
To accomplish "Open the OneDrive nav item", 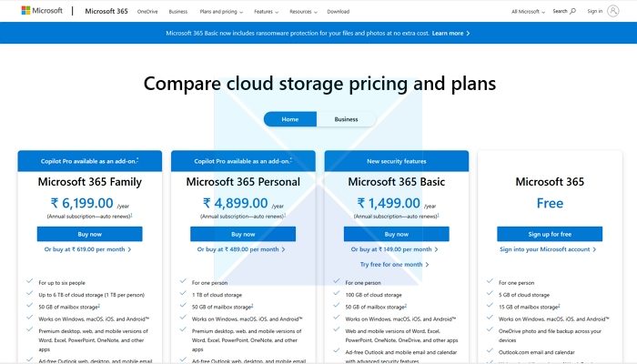I will click(x=147, y=12).
